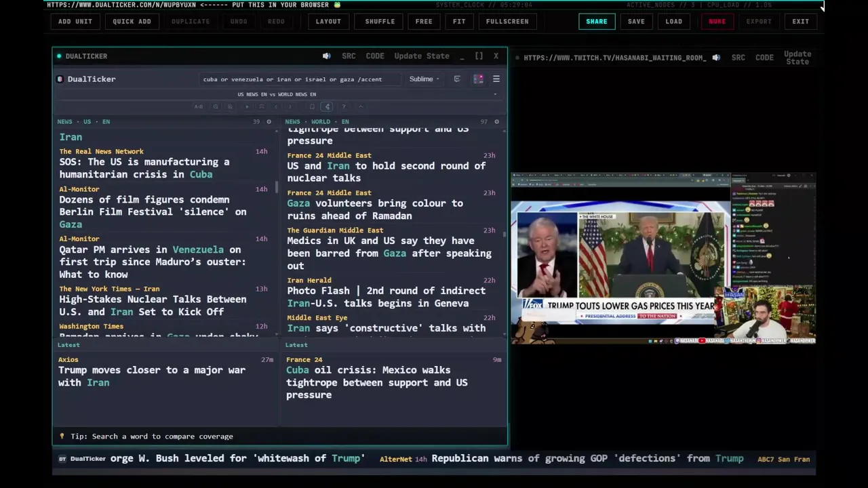Open settings gear for NEWS US EN column
868x488 pixels.
(x=269, y=122)
